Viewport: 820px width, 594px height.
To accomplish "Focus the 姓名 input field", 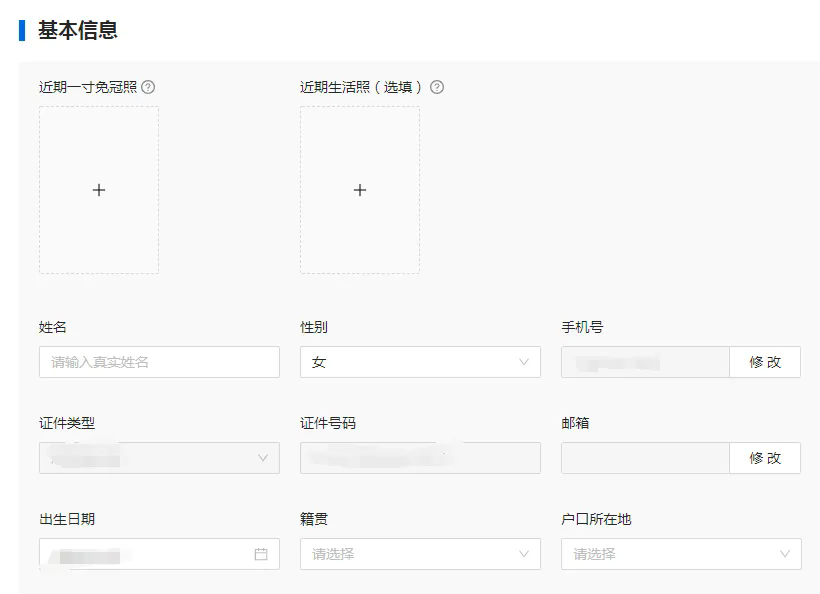I will pos(159,362).
